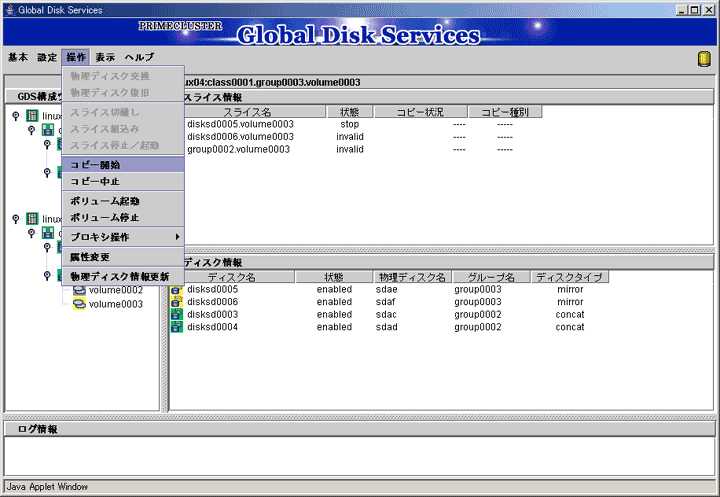Viewport: 720px width, 497px height.
Task: Click the yellow cylinder icon at toolbar right
Action: (x=704, y=59)
